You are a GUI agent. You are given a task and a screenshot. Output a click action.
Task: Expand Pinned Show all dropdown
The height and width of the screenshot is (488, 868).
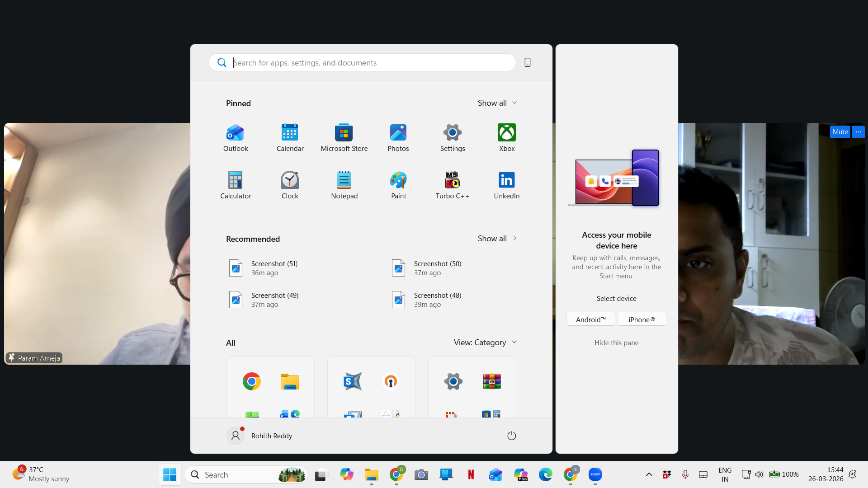pyautogui.click(x=497, y=103)
